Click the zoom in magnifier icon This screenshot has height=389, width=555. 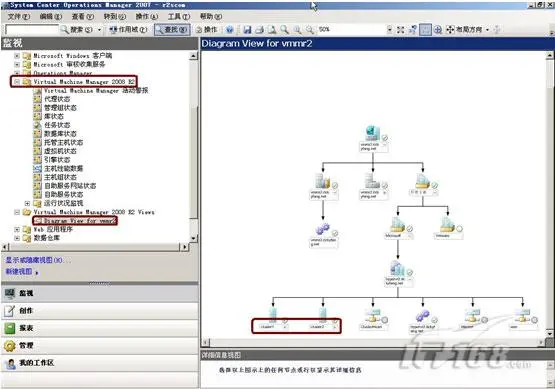click(x=297, y=30)
